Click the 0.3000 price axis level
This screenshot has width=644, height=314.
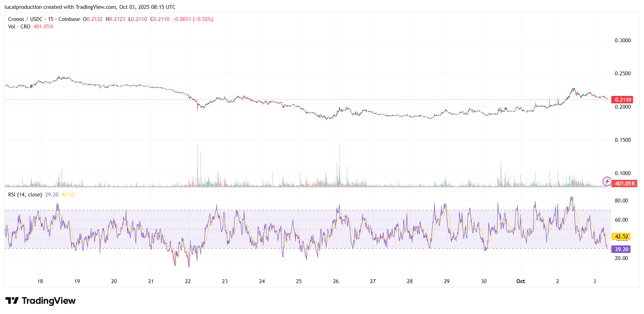[623, 40]
